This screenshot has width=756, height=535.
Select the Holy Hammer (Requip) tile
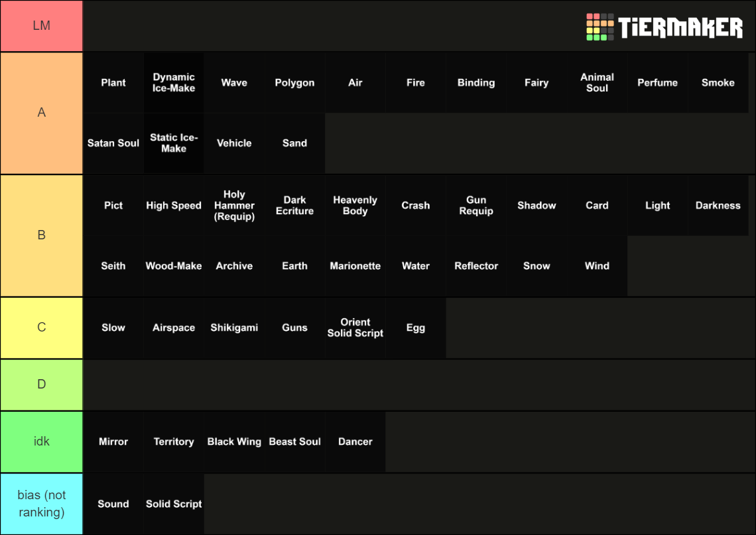pyautogui.click(x=234, y=206)
